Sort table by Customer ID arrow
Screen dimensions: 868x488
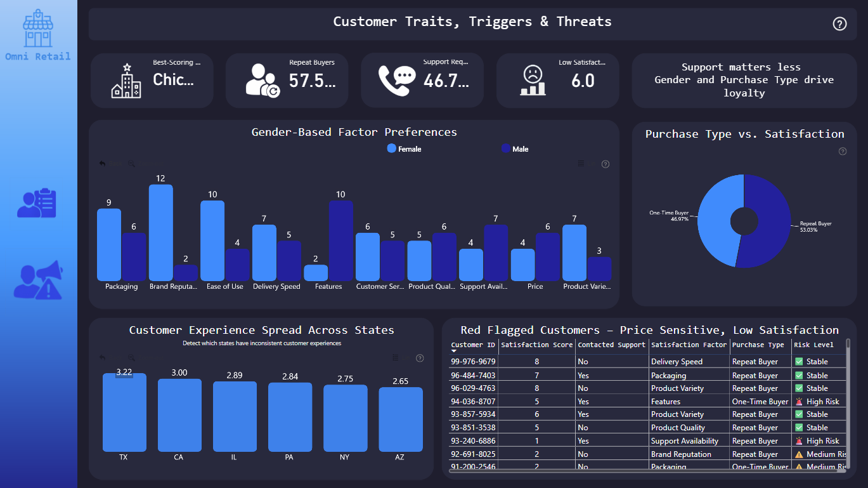coord(454,351)
